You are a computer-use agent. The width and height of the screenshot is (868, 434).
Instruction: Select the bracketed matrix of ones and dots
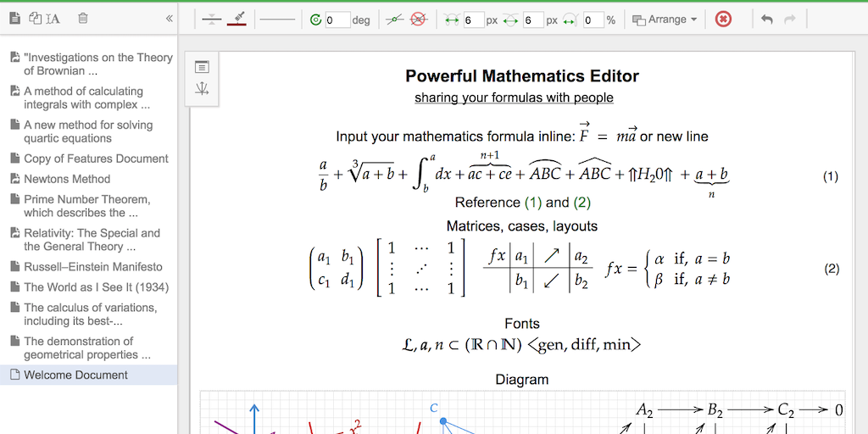(x=420, y=268)
